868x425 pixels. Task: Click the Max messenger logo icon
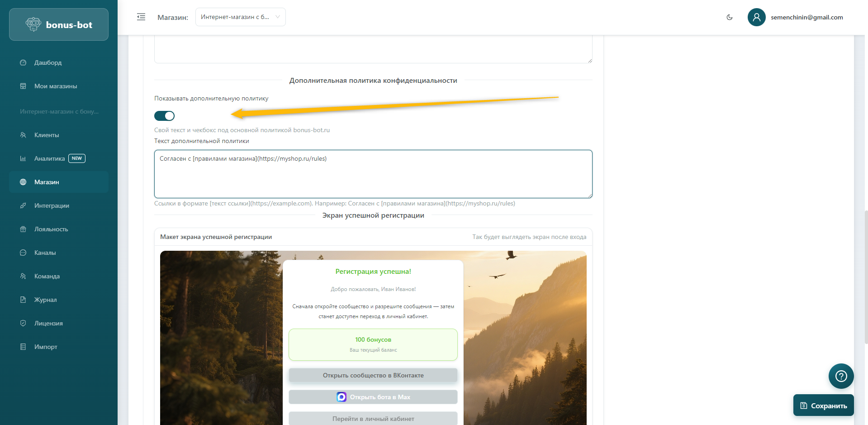click(x=342, y=397)
